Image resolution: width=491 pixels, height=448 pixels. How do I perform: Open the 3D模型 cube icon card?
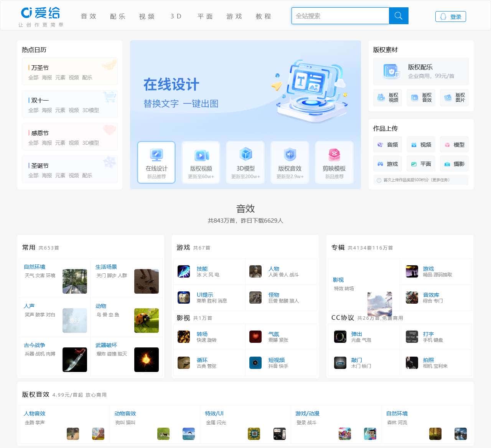245,162
